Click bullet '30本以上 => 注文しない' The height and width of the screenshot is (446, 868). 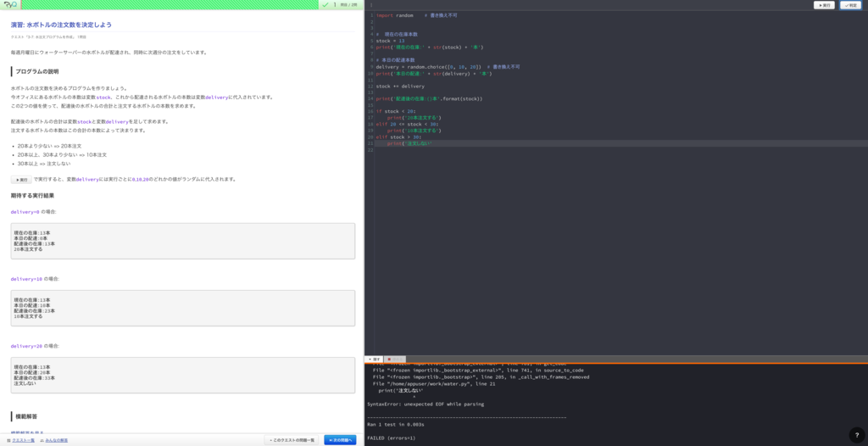point(44,164)
